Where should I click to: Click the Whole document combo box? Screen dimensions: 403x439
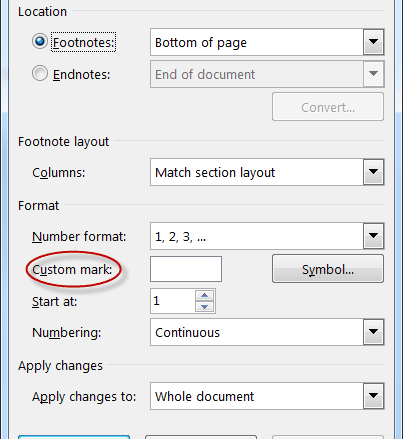click(267, 396)
